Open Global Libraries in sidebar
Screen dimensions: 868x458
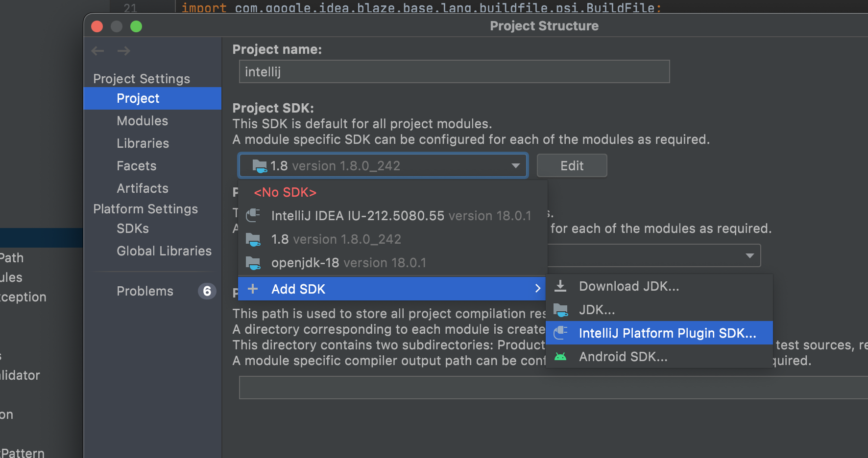tap(164, 251)
